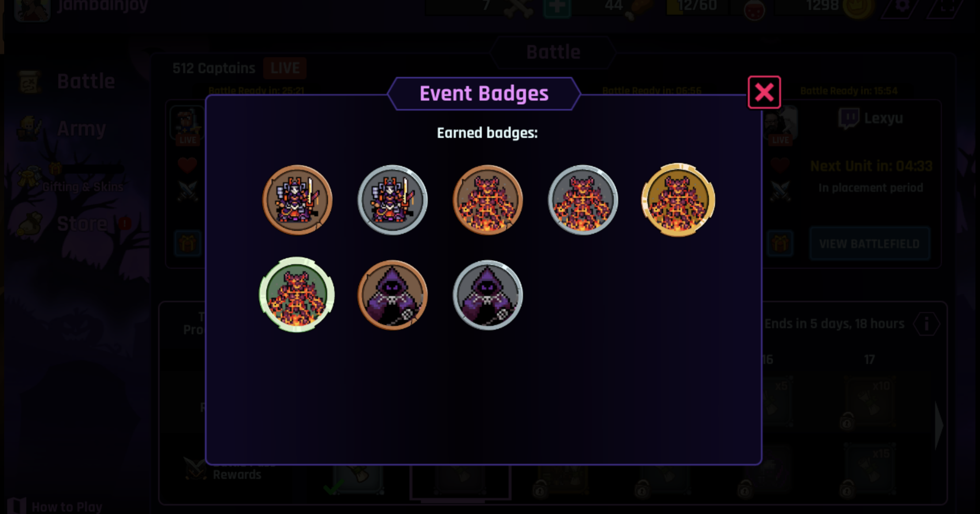The height and width of the screenshot is (514, 980).
Task: Click the silver lava demon badge
Action: [x=583, y=200]
